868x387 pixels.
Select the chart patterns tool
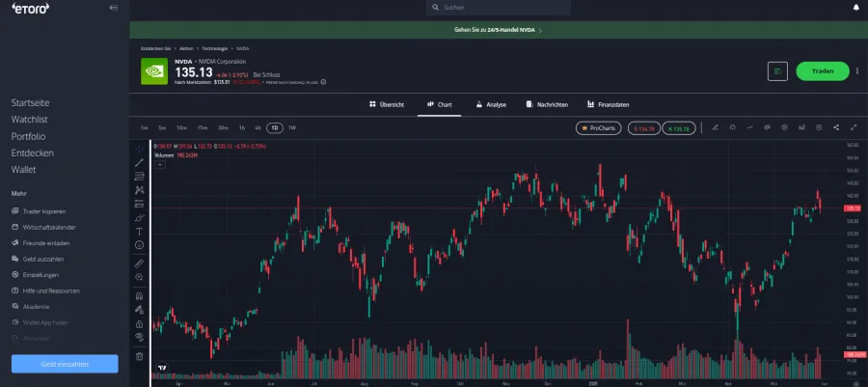[139, 190]
